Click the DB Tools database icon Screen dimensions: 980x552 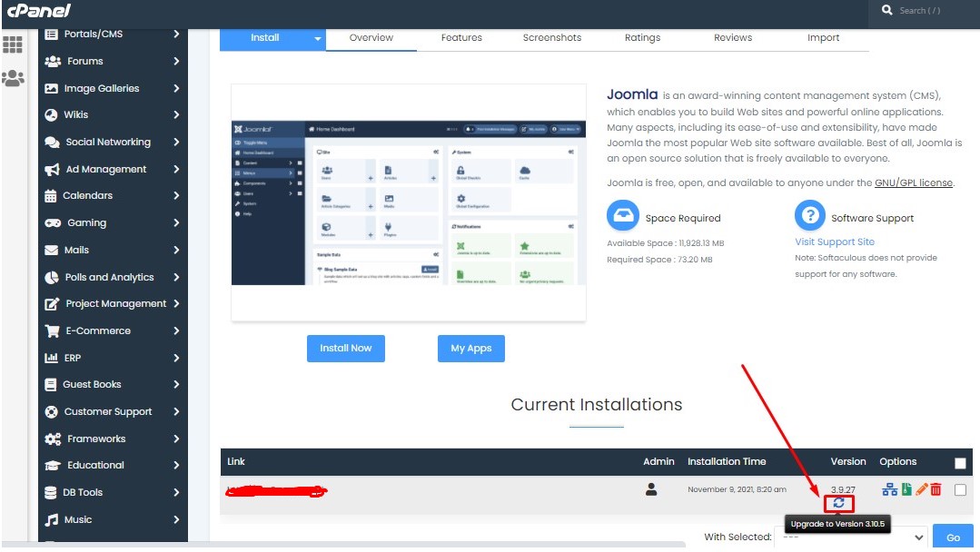tap(51, 493)
